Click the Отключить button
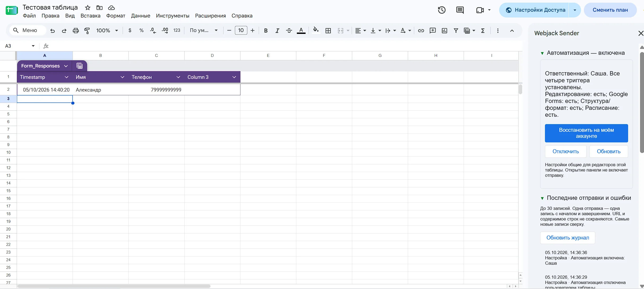The image size is (644, 289). [x=565, y=151]
